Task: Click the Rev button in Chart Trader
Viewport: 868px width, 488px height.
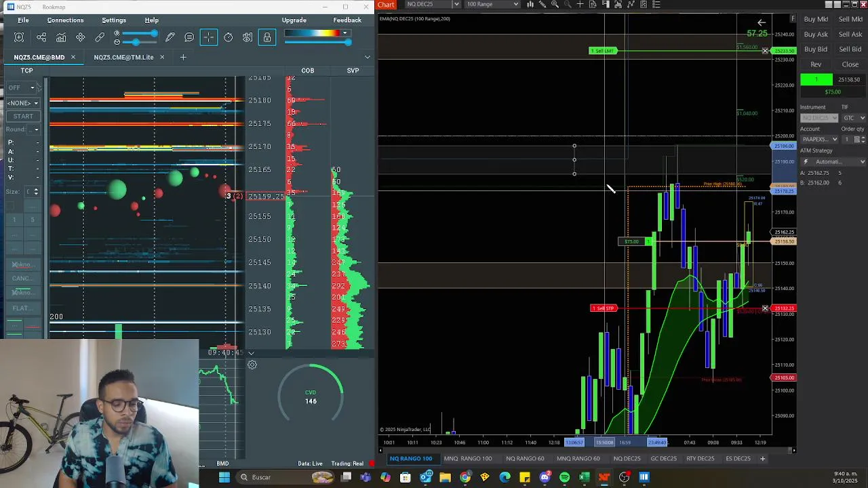Action: click(x=816, y=64)
